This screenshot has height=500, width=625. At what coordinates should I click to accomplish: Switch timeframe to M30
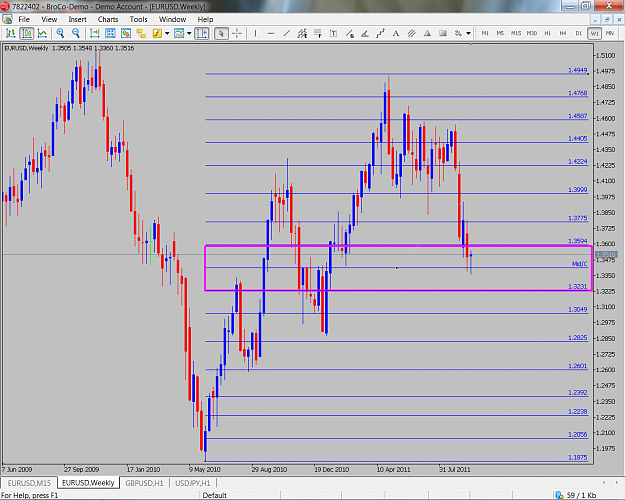pyautogui.click(x=532, y=33)
